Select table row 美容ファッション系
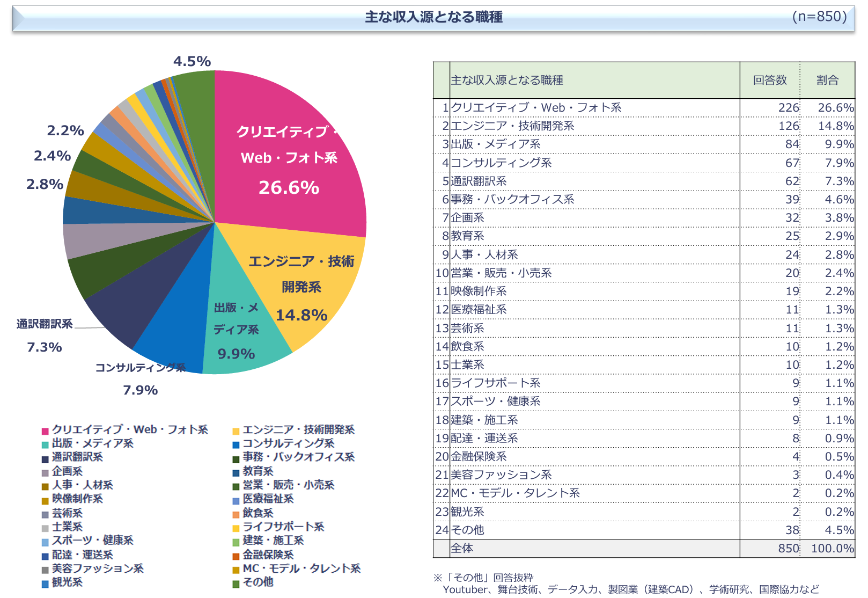868x598 pixels. click(x=644, y=475)
